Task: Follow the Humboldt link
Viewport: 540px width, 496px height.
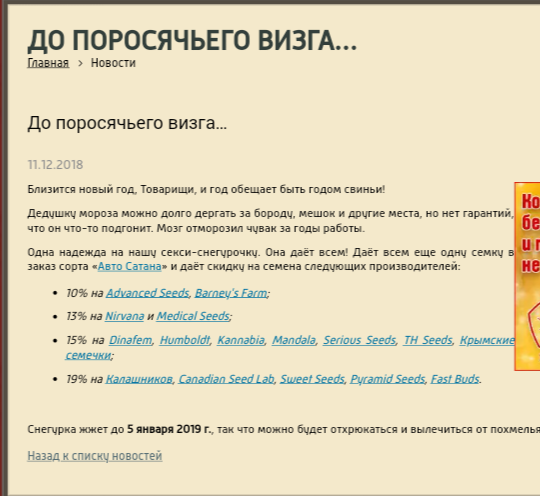Action: point(185,340)
